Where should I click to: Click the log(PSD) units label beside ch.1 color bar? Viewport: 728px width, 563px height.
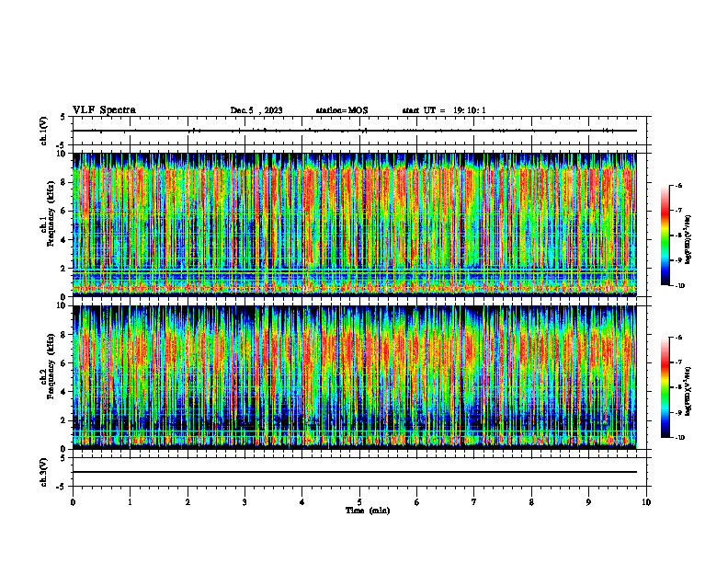click(x=688, y=240)
